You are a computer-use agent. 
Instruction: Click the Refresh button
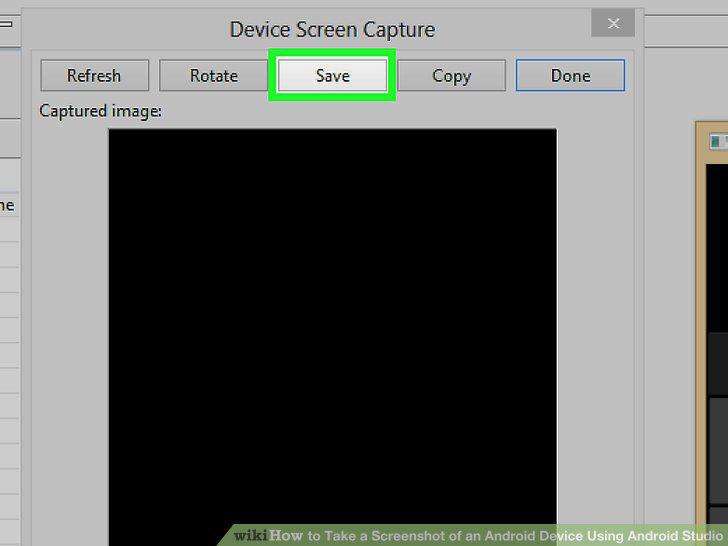[x=95, y=75]
